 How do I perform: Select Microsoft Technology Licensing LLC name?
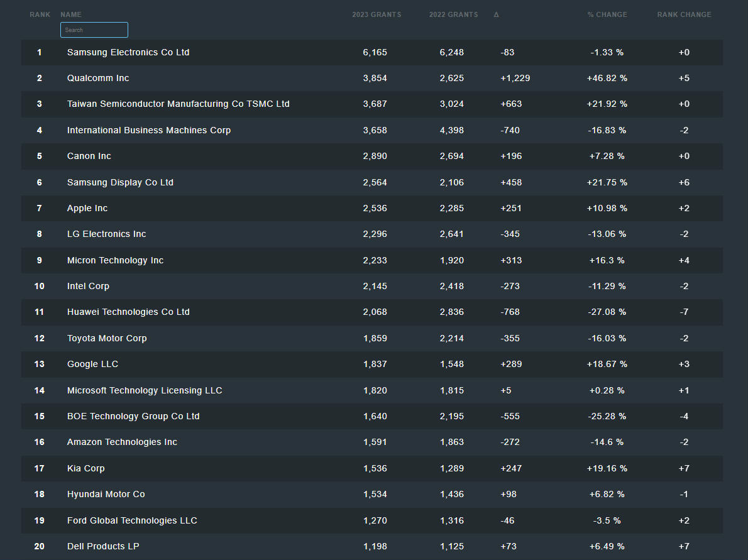click(145, 390)
